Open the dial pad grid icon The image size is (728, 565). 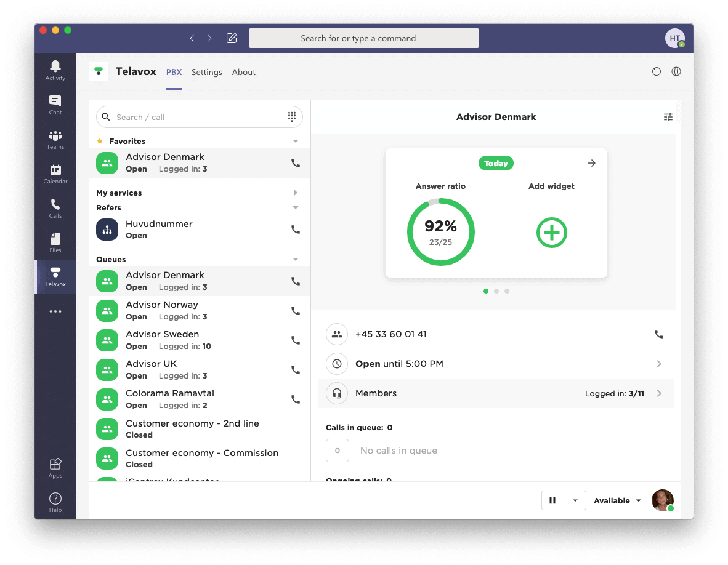click(x=291, y=116)
